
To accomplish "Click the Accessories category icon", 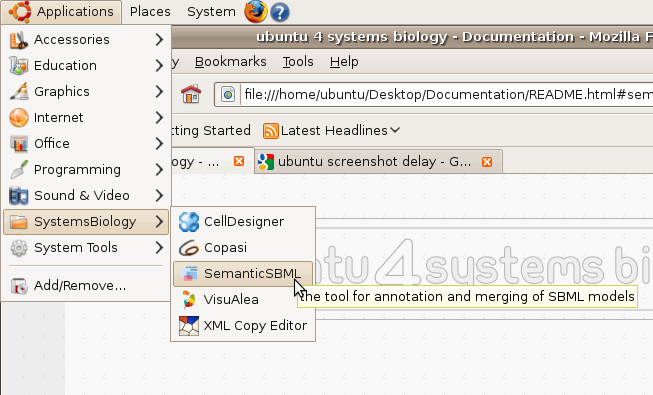I will tap(19, 40).
